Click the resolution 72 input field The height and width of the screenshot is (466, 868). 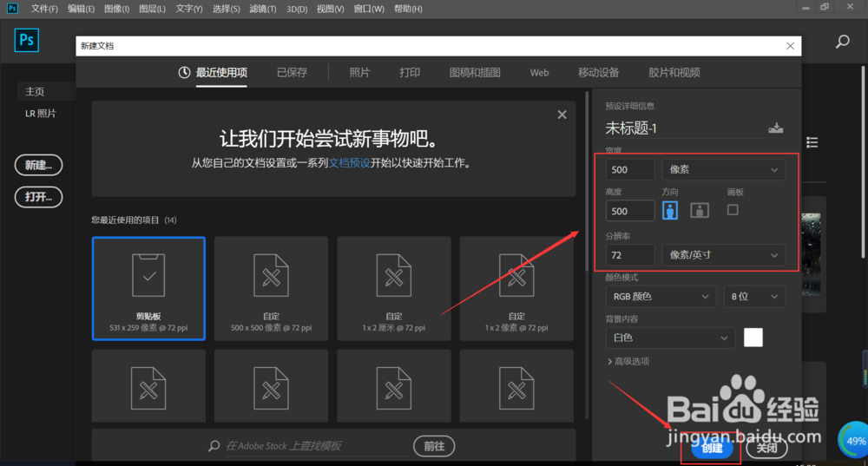point(630,255)
